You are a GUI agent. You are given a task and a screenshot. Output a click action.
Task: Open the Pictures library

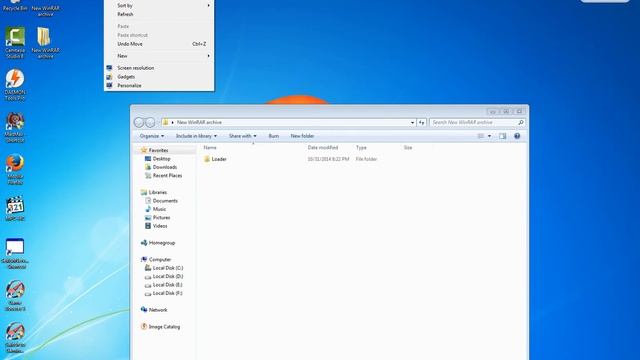tap(158, 218)
